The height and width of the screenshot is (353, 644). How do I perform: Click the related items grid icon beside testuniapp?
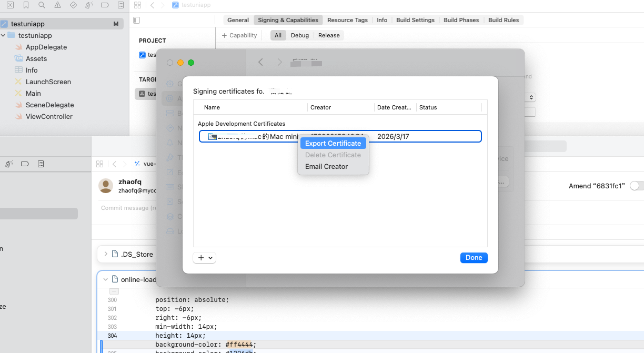[137, 5]
